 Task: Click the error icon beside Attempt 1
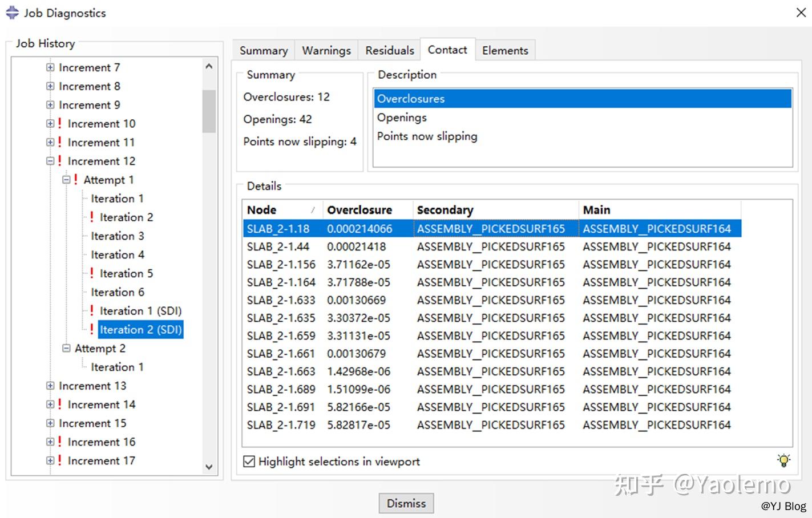point(75,179)
